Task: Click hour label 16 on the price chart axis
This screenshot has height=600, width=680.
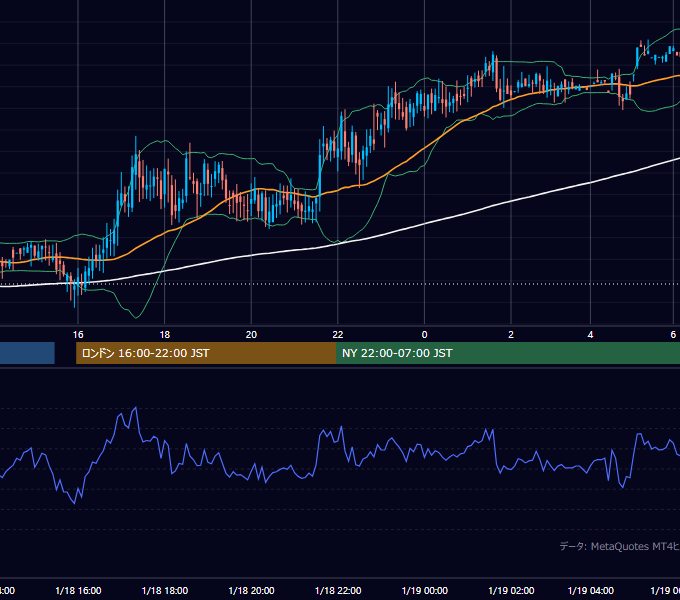Action: 78,335
